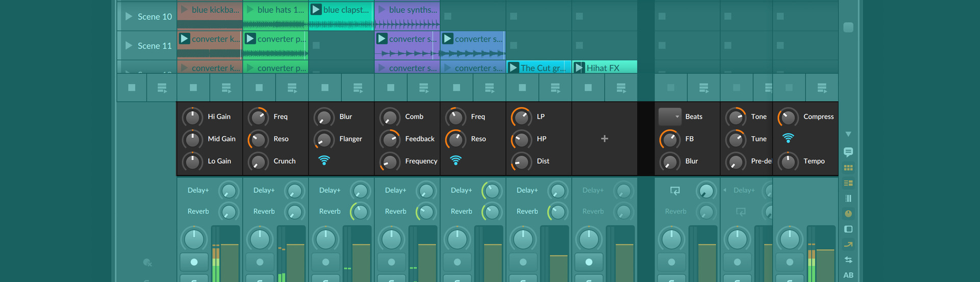Launch The Cut gr... clip
This screenshot has height=282, width=980.
point(513,67)
